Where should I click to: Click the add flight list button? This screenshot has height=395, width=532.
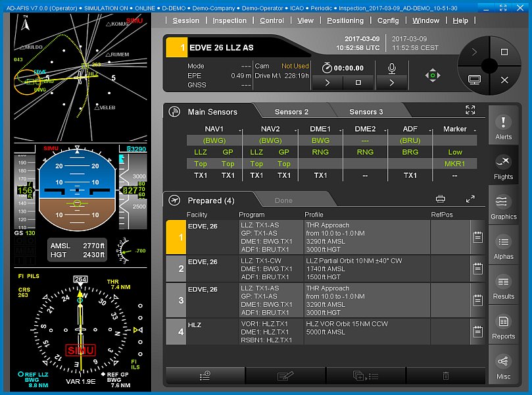[x=205, y=376]
